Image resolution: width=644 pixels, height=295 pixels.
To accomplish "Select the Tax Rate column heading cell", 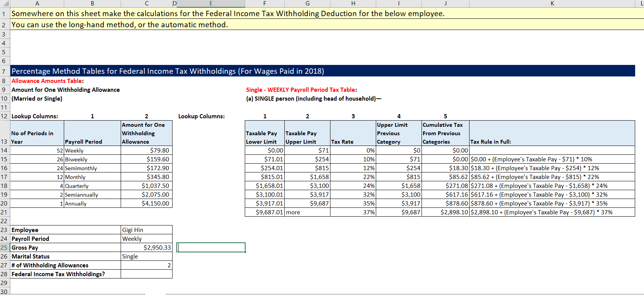I will click(x=353, y=133).
